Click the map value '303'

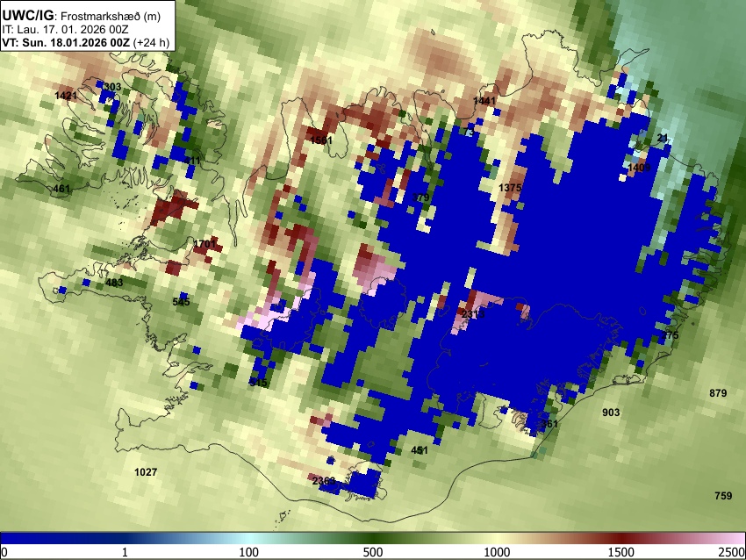point(112,87)
